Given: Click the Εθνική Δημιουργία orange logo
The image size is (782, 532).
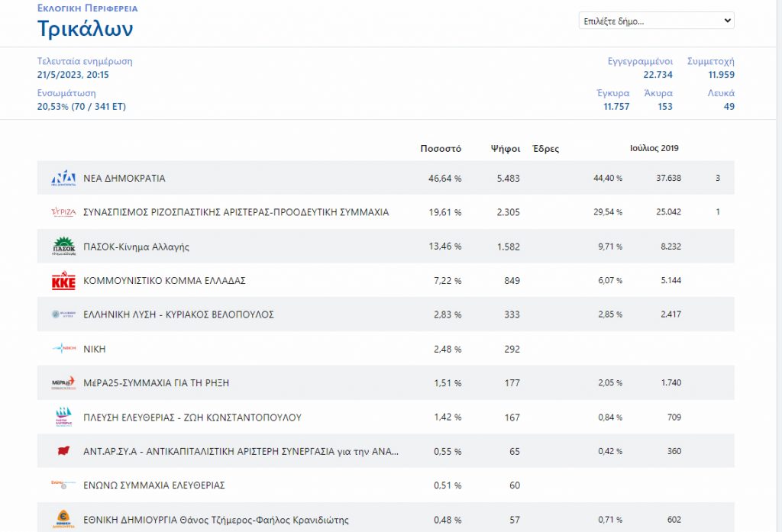Looking at the screenshot, I should pos(63,520).
